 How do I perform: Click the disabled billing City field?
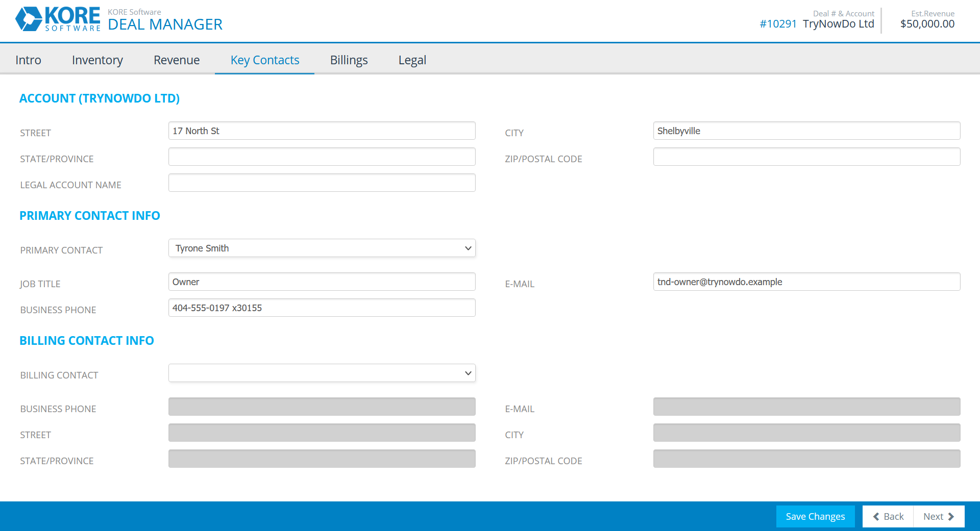point(807,433)
